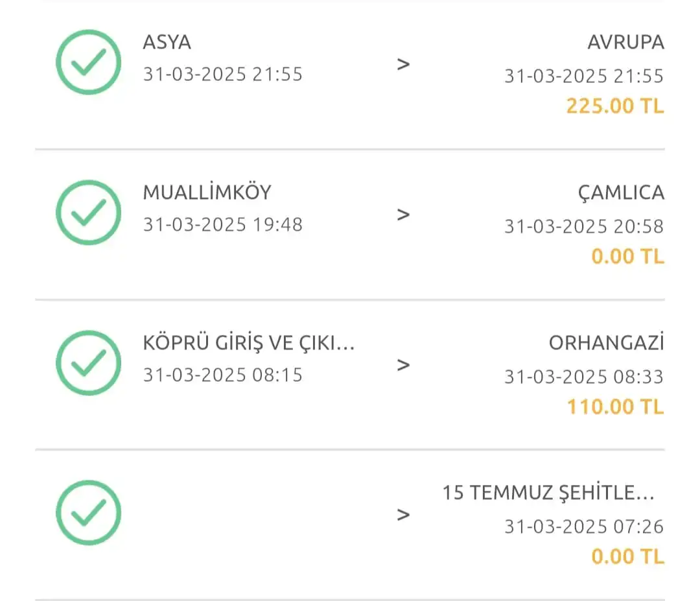Select the 0.00 TL amount under ÇAMLICA
700x601 pixels.
click(x=627, y=257)
